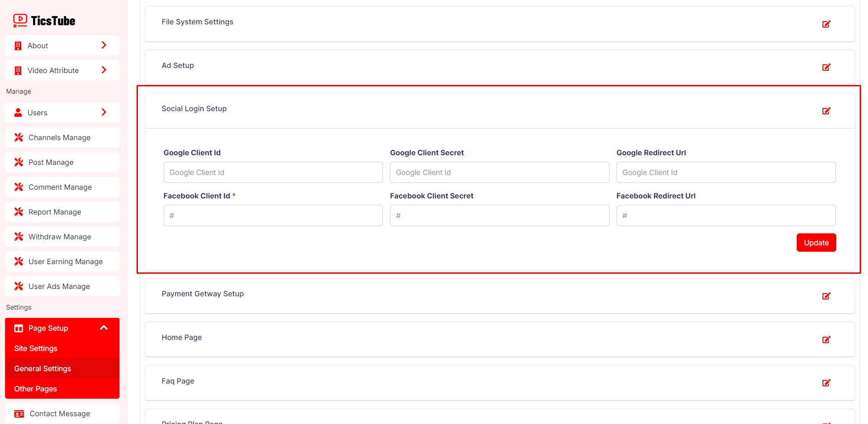Screen dimensions: 868x424
Task: Open Other Pages submenu item
Action: tap(36, 389)
